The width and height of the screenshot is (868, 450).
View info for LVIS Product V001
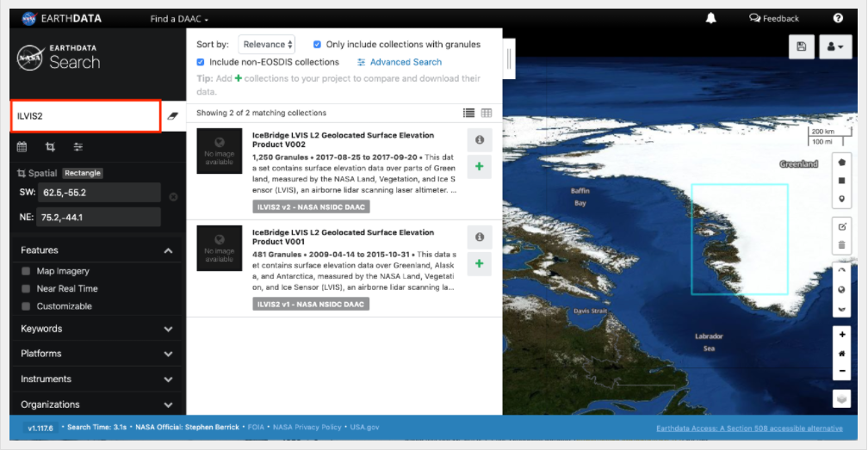point(480,237)
